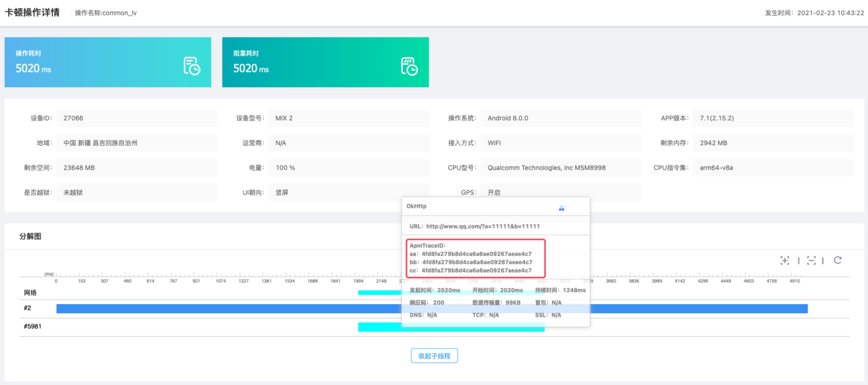Image resolution: width=868 pixels, height=385 pixels.
Task: Click the 数据传输量: 99KB text
Action: 496,303
